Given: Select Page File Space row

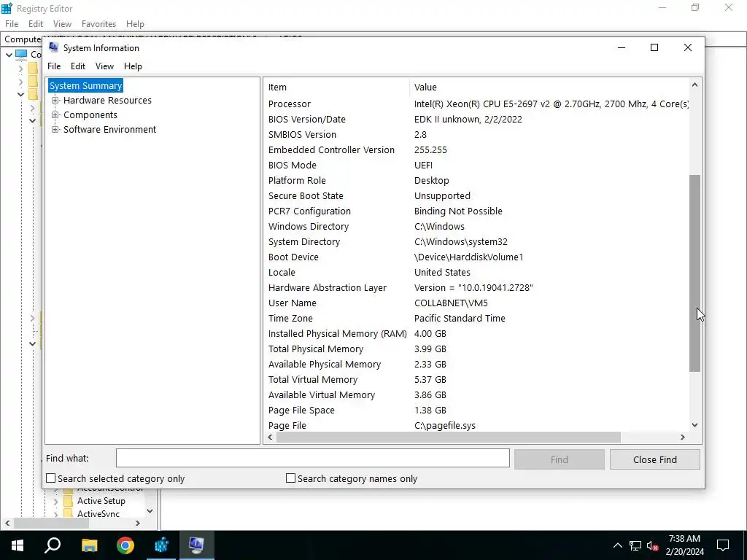Looking at the screenshot, I should [x=476, y=410].
